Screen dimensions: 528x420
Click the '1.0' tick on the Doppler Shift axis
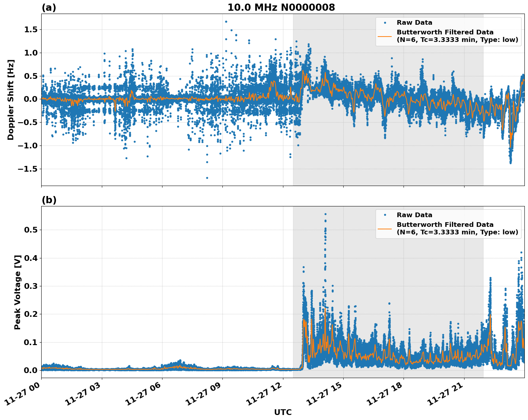tap(31, 53)
